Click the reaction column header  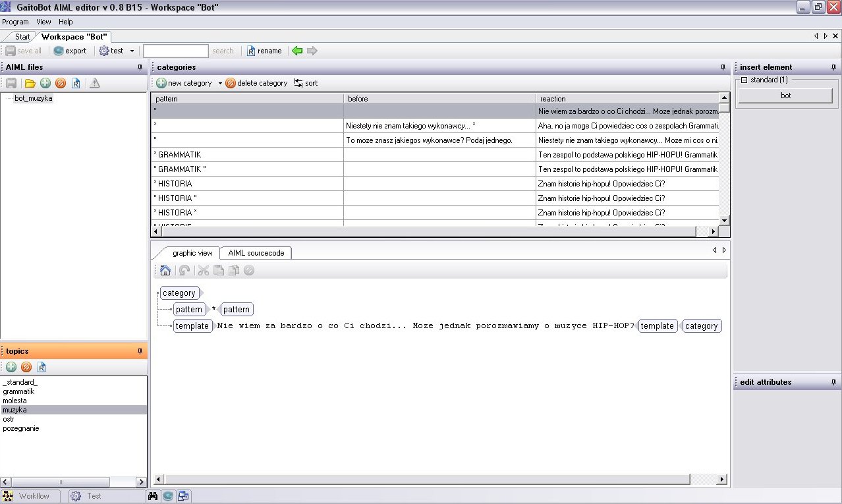(627, 99)
